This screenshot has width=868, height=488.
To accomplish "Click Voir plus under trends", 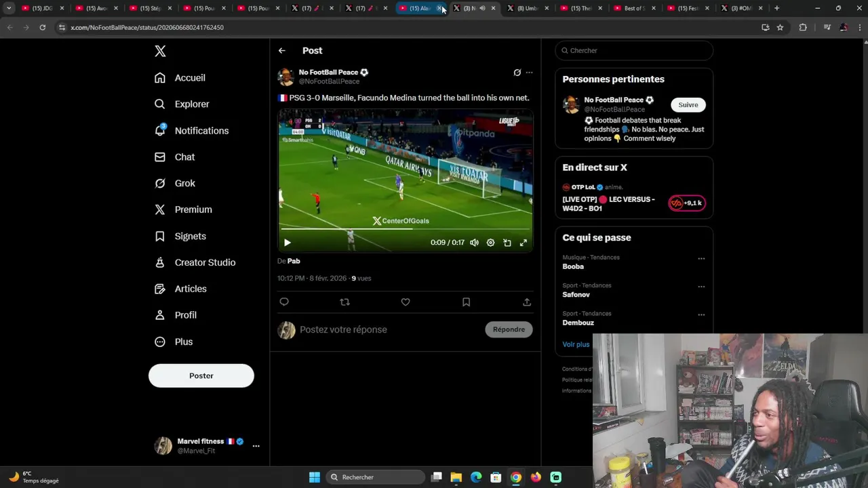I will [576, 344].
